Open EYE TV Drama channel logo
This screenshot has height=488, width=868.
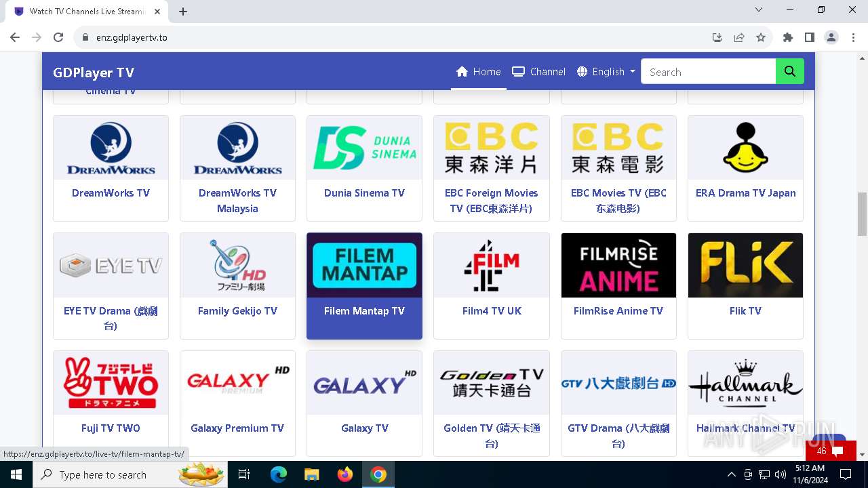coord(111,265)
